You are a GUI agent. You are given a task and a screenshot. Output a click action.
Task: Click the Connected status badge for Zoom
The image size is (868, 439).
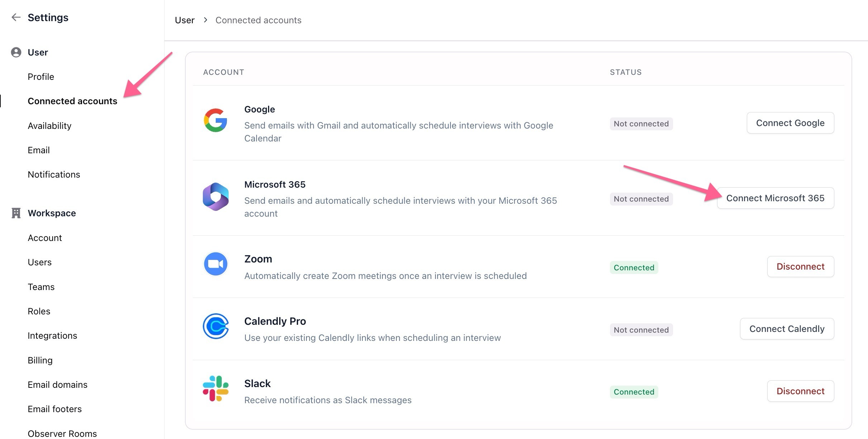pyautogui.click(x=634, y=267)
